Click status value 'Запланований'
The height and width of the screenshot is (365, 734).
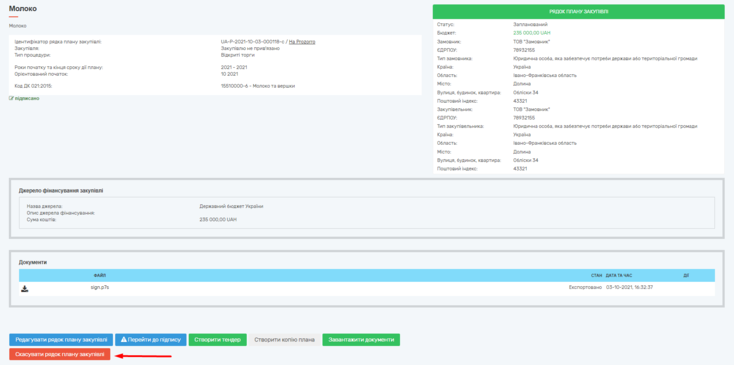point(530,24)
